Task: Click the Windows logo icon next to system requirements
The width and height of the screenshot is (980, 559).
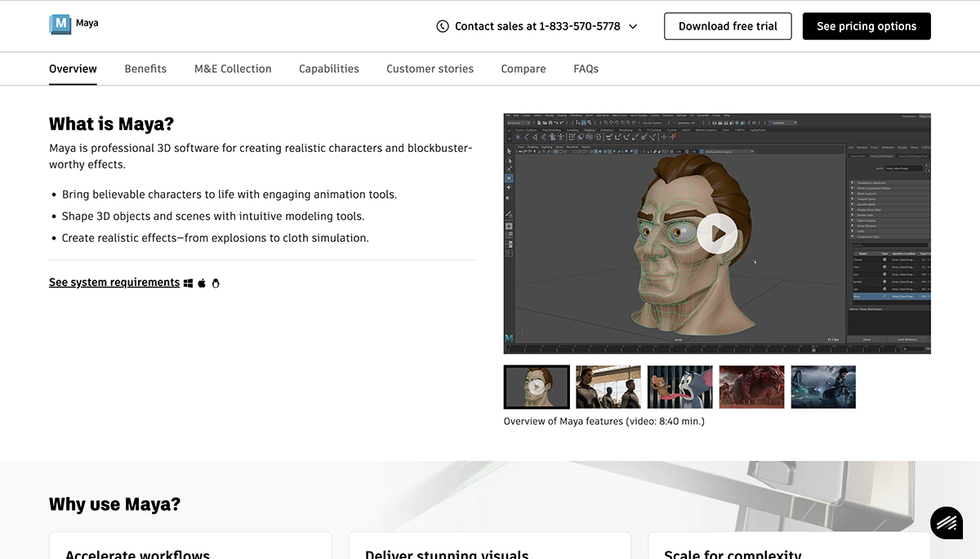Action: [x=189, y=283]
